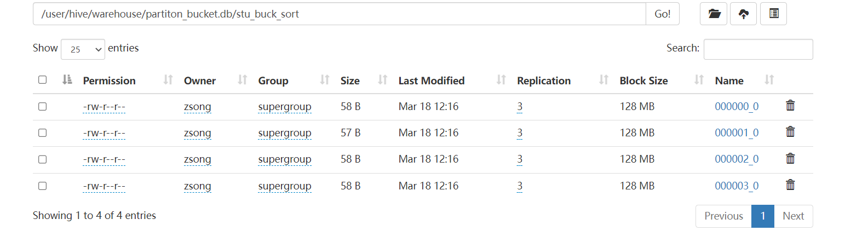This screenshot has width=868, height=242.
Task: Delete file 000003_0 with trash icon
Action: coord(790,185)
